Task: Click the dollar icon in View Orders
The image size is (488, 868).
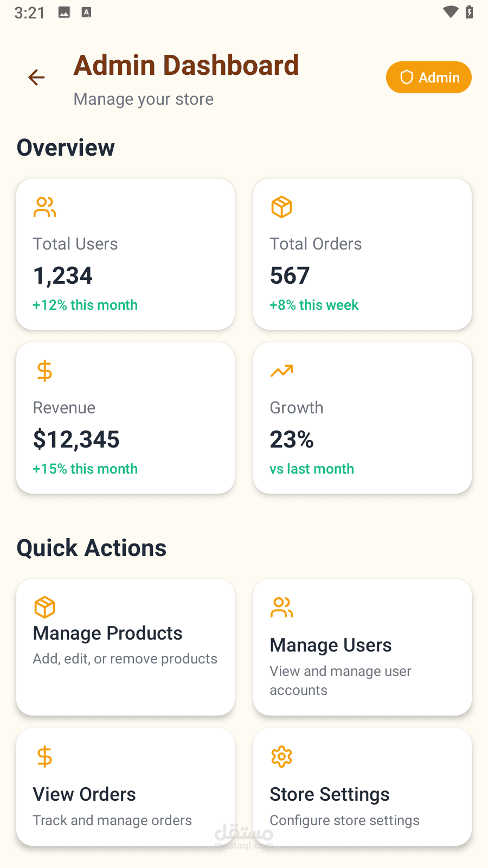Action: pos(44,756)
